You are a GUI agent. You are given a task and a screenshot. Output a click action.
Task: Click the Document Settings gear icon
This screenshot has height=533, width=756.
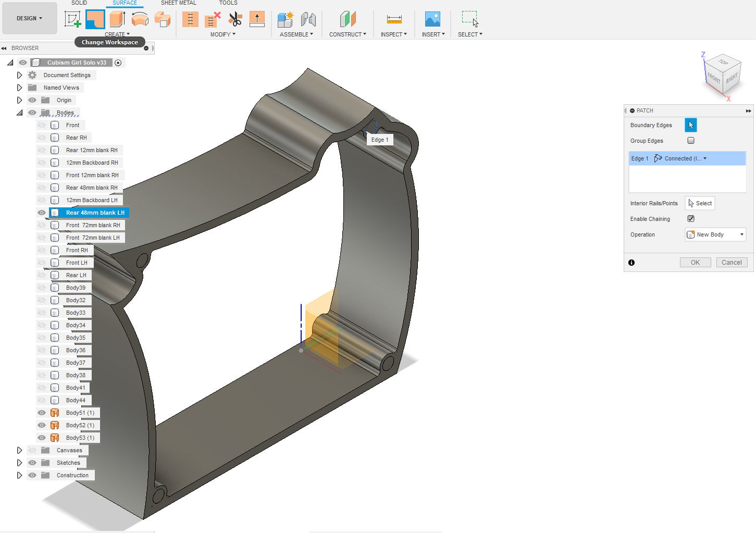(x=32, y=75)
